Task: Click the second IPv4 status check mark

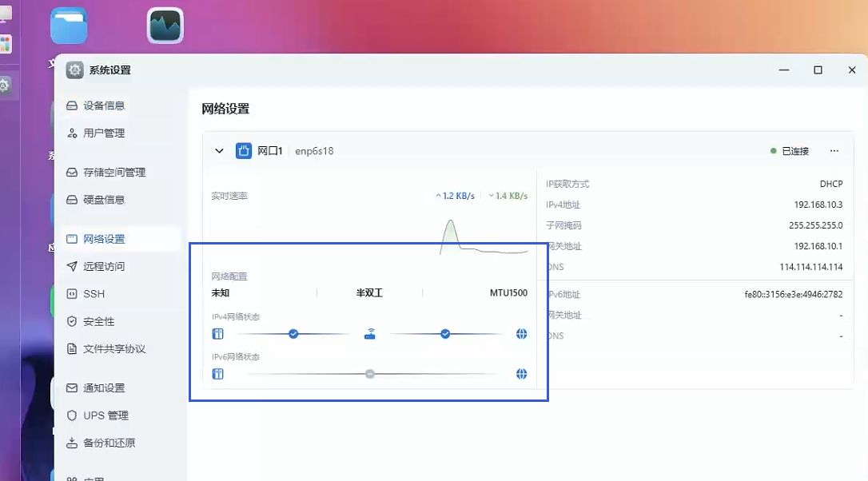Action: [x=445, y=334]
